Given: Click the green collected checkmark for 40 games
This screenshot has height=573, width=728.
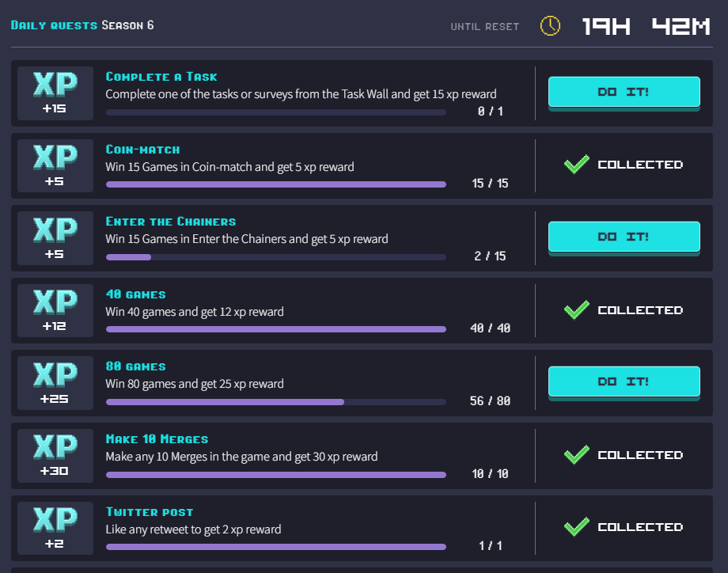Looking at the screenshot, I should tap(577, 309).
